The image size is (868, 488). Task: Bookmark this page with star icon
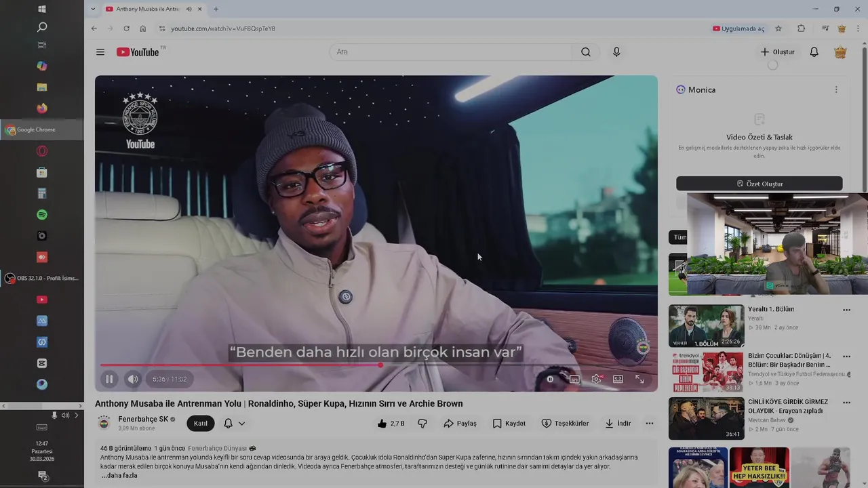[x=778, y=28]
